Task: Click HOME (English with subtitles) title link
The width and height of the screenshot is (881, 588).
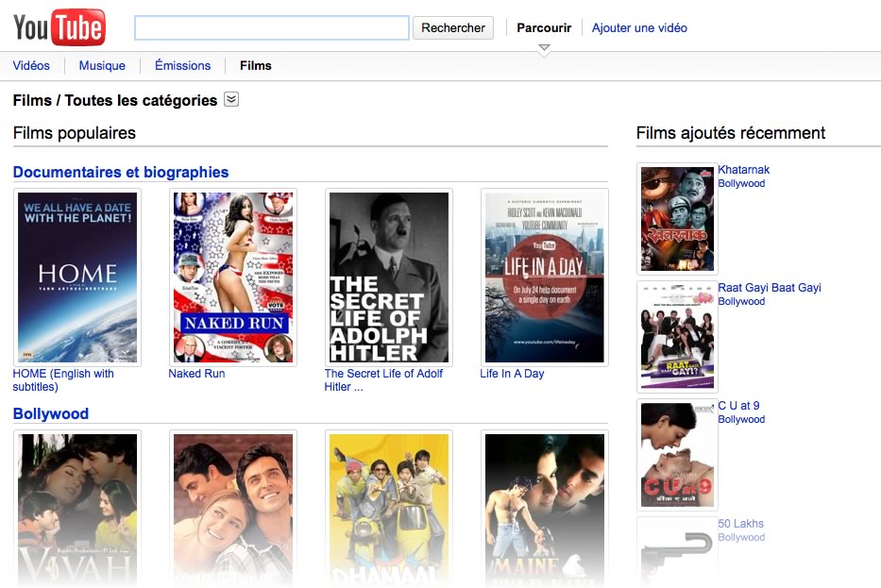Action: (x=63, y=380)
